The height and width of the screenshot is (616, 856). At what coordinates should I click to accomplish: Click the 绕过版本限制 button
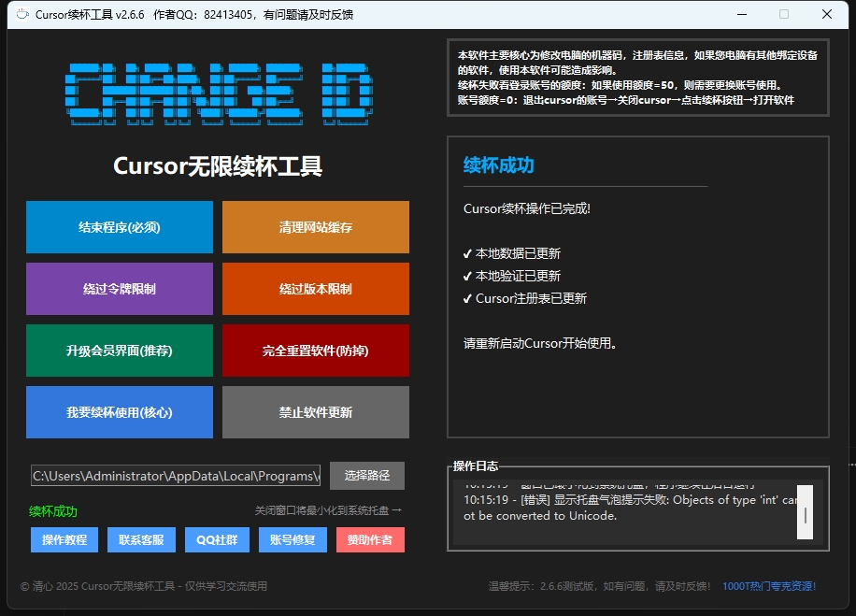coord(315,289)
